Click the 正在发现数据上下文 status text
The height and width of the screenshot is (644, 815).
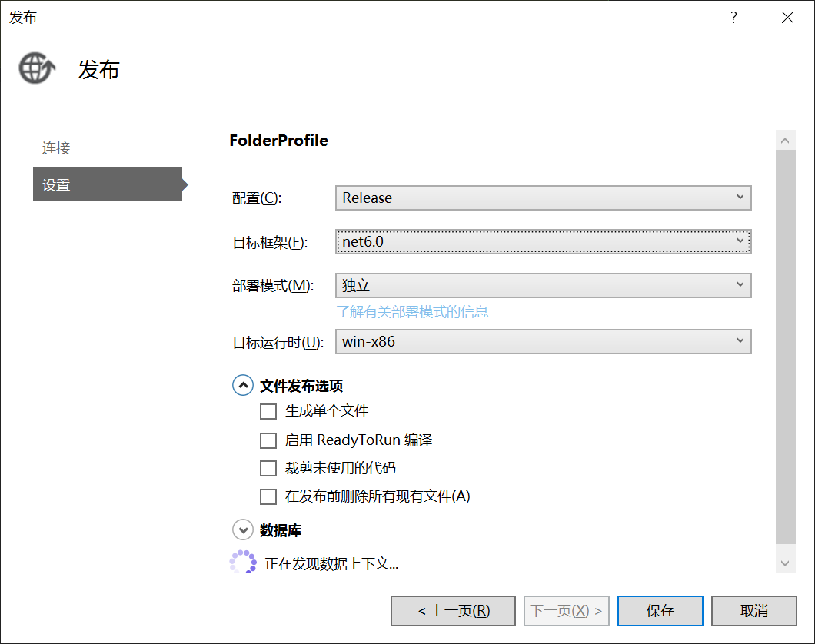click(331, 563)
